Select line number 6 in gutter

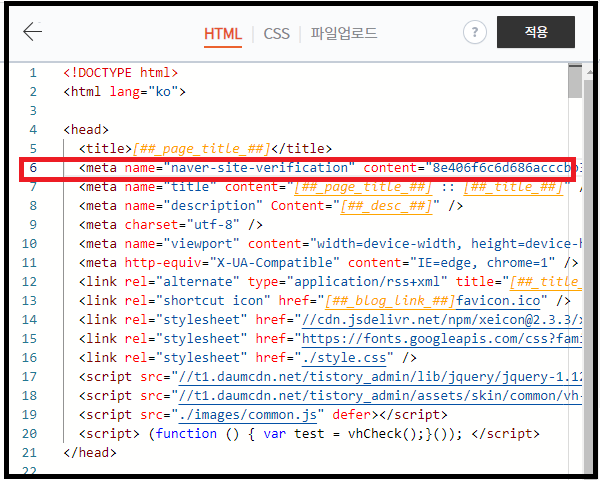click(33, 168)
